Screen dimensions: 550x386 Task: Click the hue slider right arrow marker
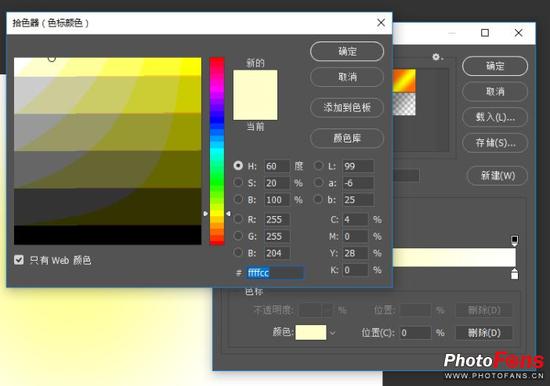click(228, 213)
